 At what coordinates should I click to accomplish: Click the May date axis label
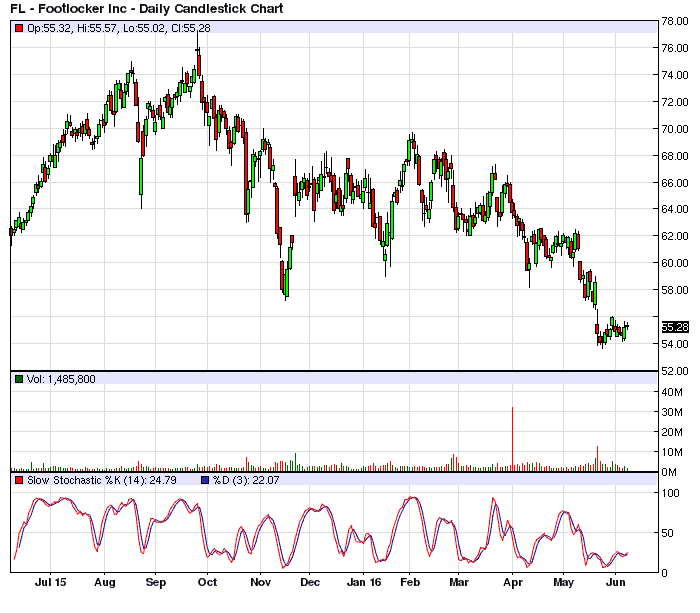[563, 582]
